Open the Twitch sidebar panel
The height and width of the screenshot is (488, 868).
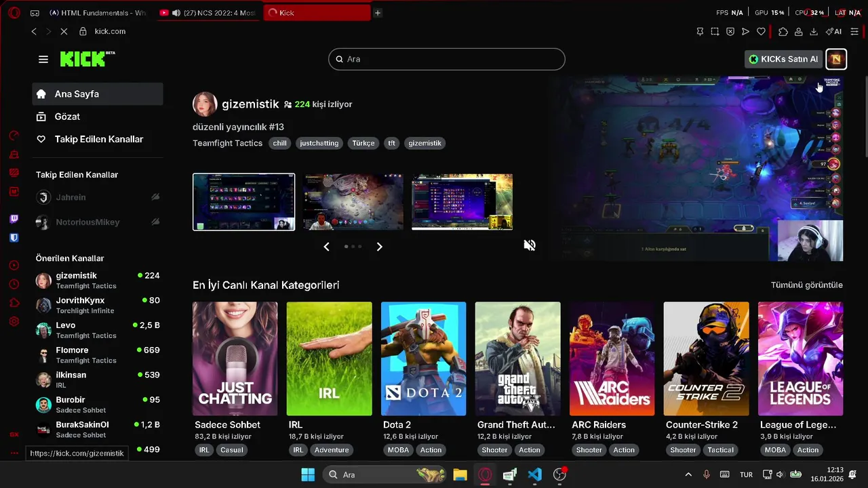tap(14, 219)
